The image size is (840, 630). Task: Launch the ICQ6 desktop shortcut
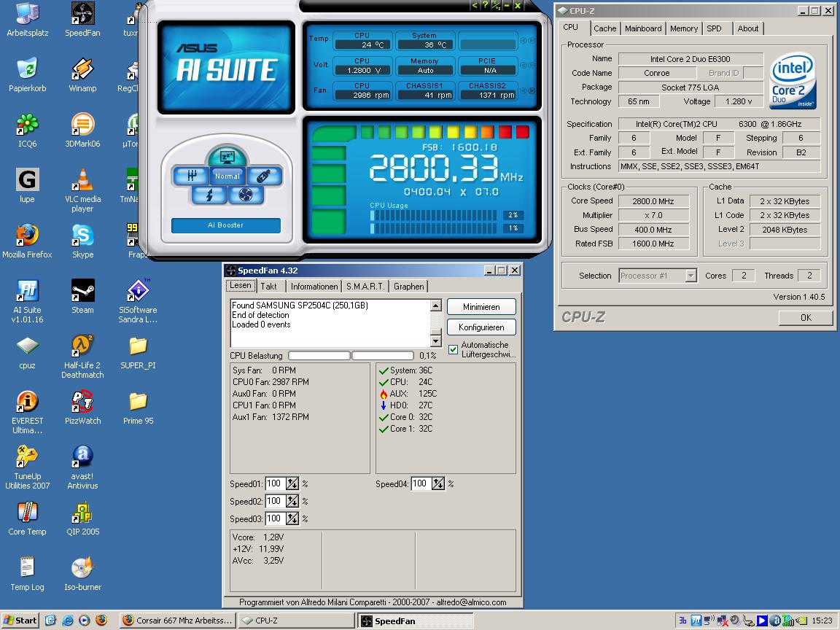click(x=27, y=131)
